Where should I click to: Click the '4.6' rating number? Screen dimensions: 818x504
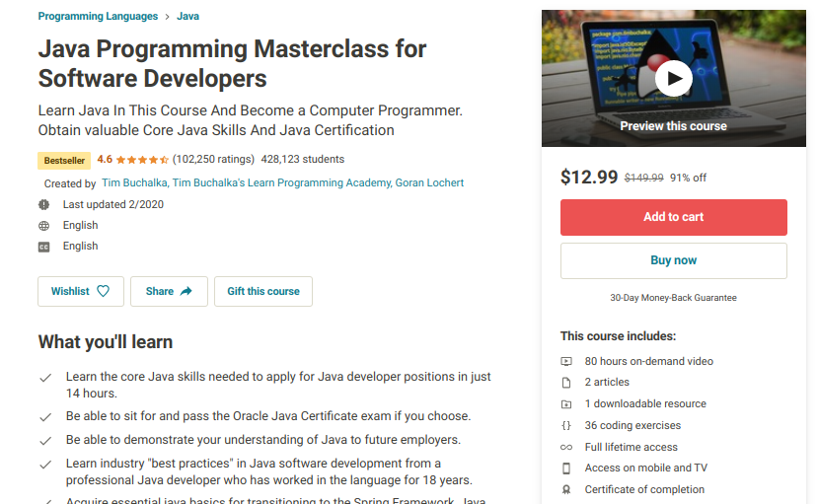point(105,159)
